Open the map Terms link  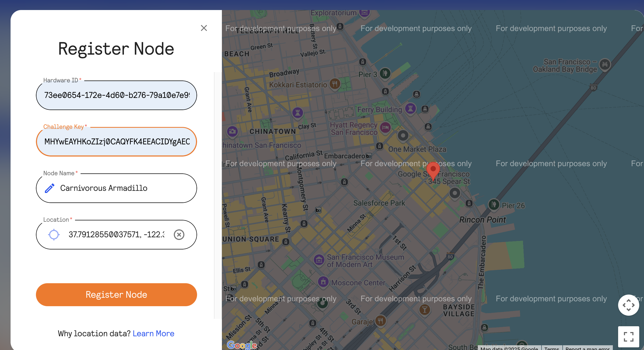552,348
